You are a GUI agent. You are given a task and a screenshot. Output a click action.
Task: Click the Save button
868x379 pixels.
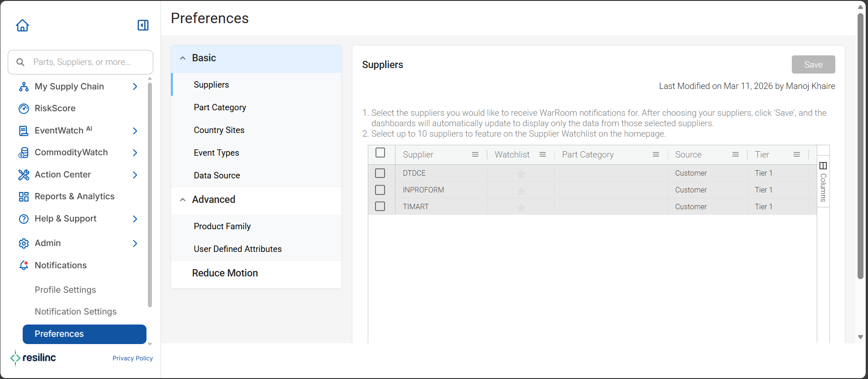pos(813,64)
